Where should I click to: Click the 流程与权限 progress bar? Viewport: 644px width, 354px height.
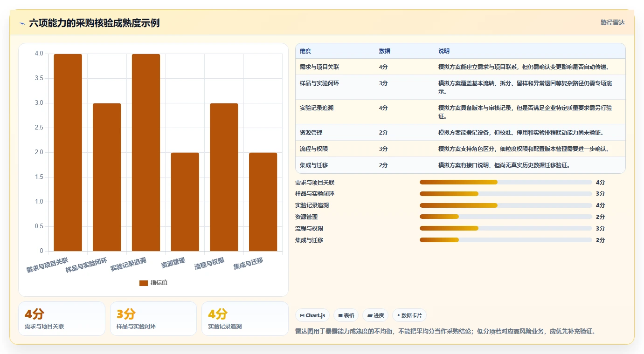tap(506, 228)
